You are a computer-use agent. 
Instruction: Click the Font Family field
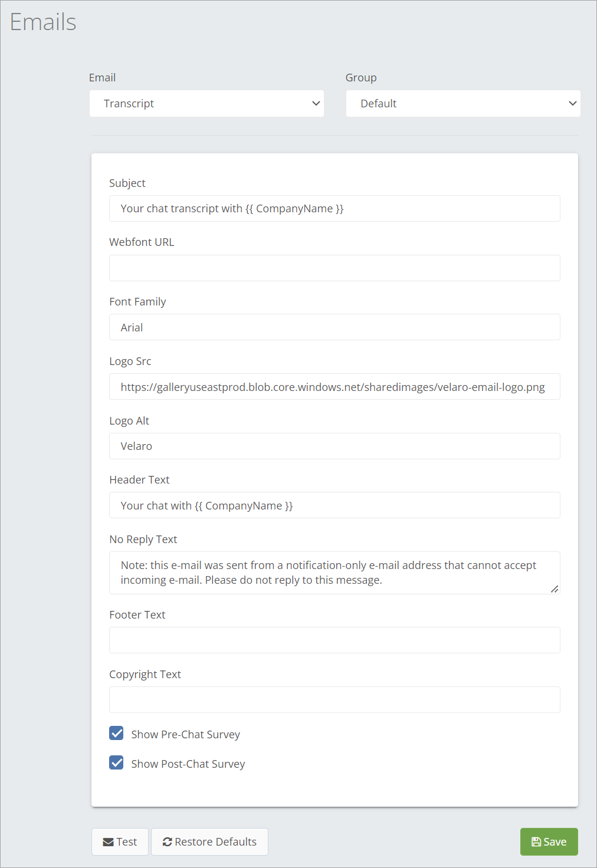(x=334, y=327)
